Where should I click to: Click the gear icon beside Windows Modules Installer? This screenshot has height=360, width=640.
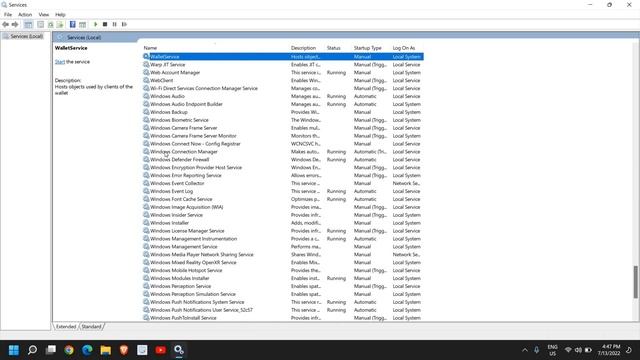(146, 278)
